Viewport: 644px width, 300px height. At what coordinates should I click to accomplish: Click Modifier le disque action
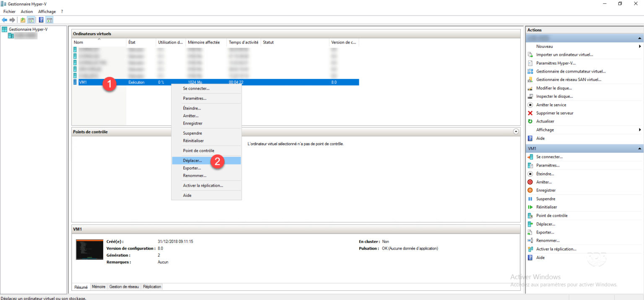[554, 88]
